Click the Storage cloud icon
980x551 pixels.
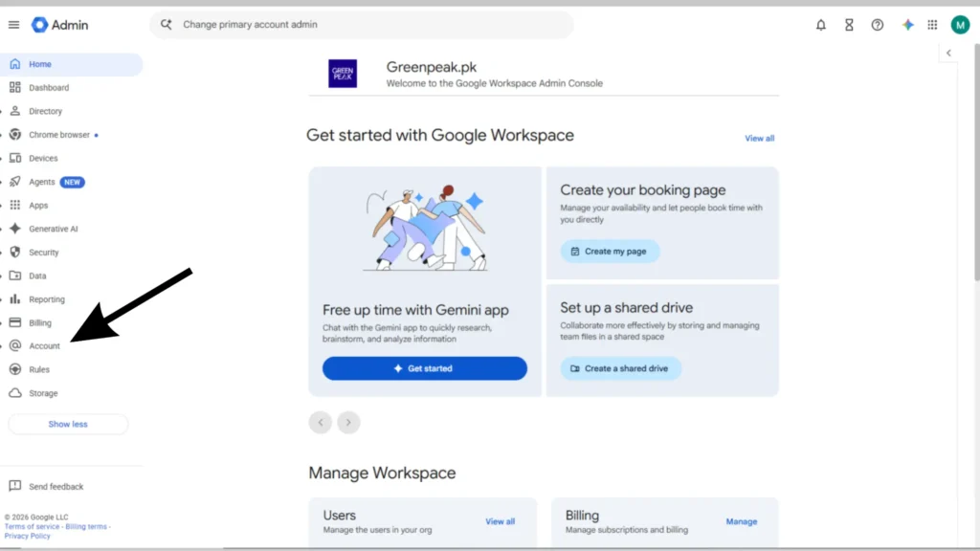pyautogui.click(x=15, y=393)
